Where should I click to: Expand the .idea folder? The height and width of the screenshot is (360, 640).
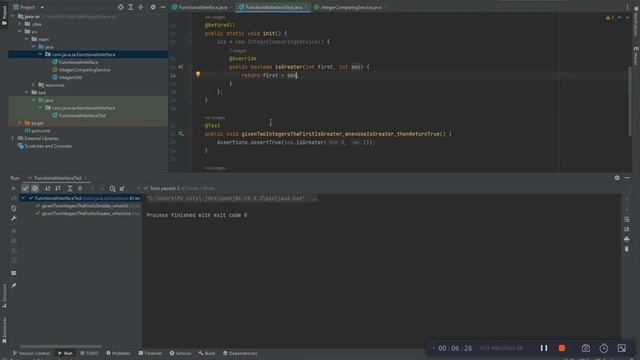tap(20, 24)
